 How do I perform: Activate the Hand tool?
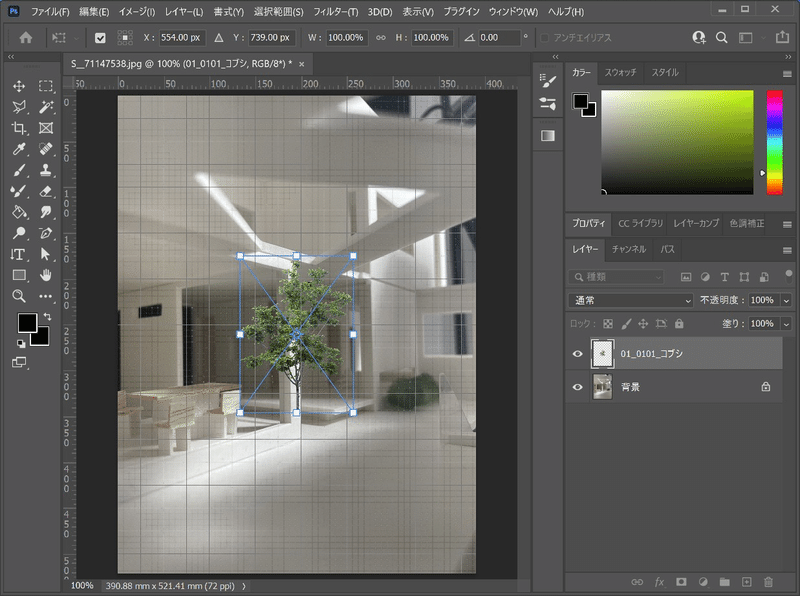[46, 275]
